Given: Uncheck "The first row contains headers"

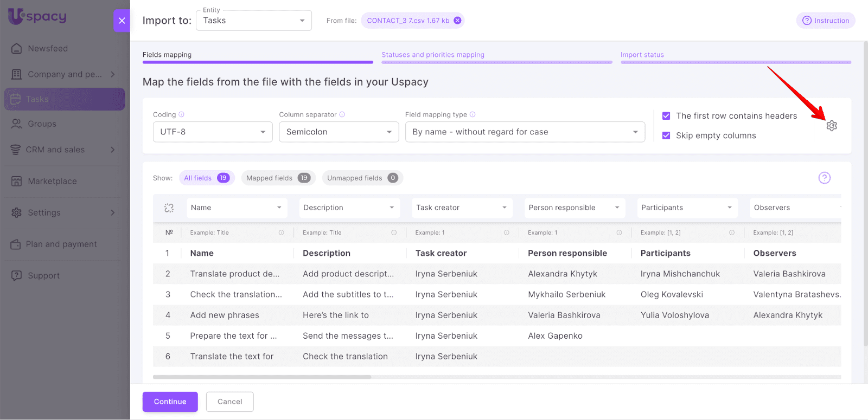Looking at the screenshot, I should tap(666, 116).
